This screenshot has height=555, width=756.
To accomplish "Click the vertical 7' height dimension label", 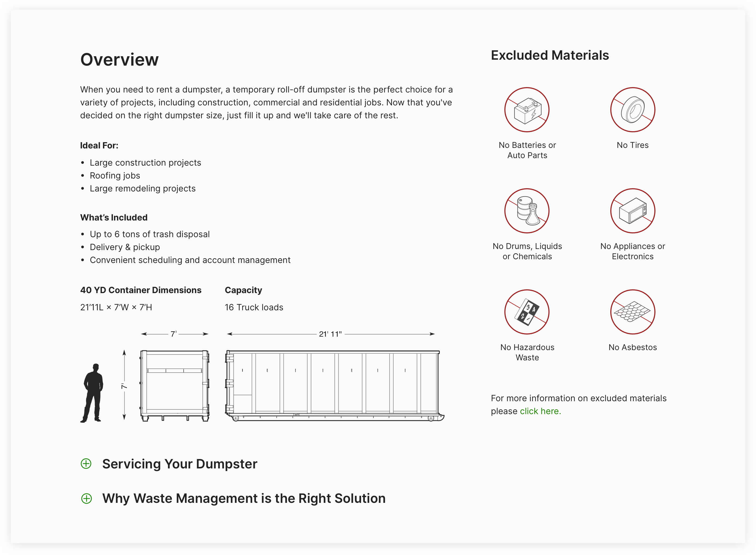I will point(124,386).
